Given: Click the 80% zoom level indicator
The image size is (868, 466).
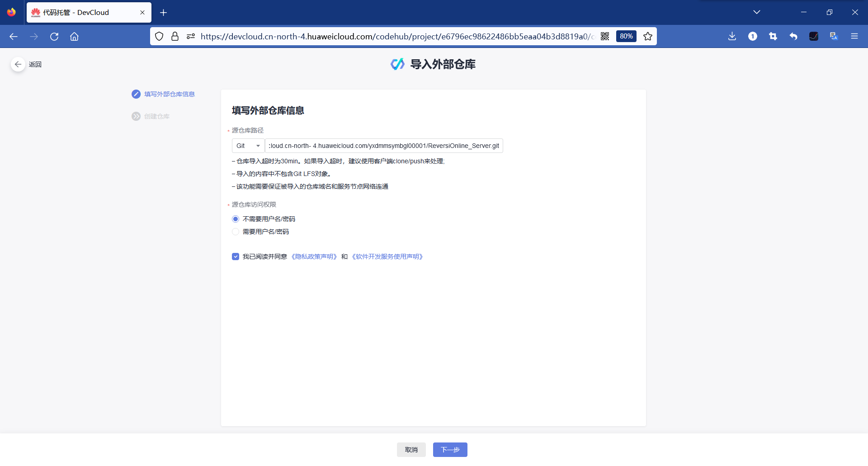Looking at the screenshot, I should pyautogui.click(x=626, y=36).
